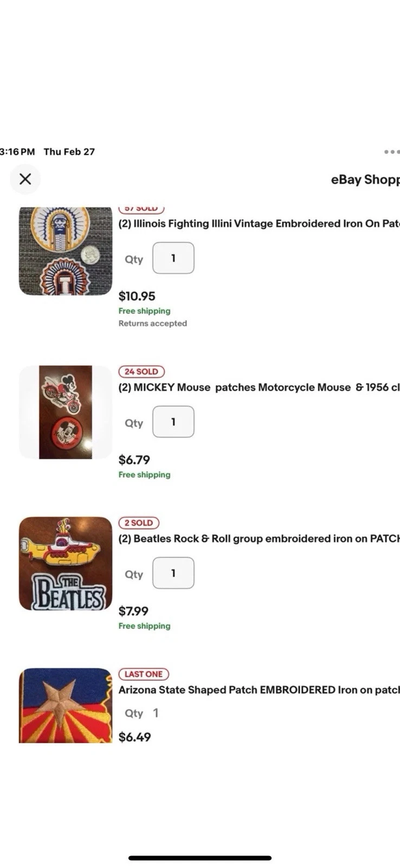400x868 pixels.
Task: Close the eBay shopping cart view
Action: pos(25,179)
